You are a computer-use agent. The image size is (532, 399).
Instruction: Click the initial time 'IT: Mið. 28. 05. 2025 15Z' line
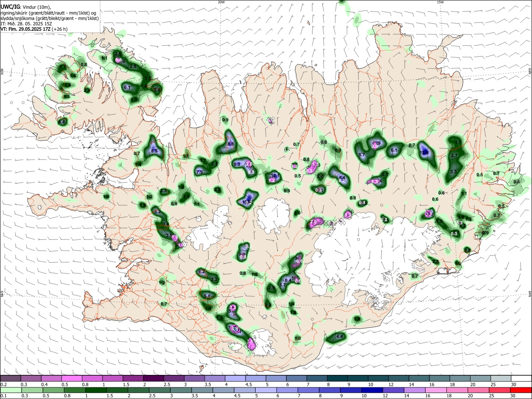pos(26,24)
